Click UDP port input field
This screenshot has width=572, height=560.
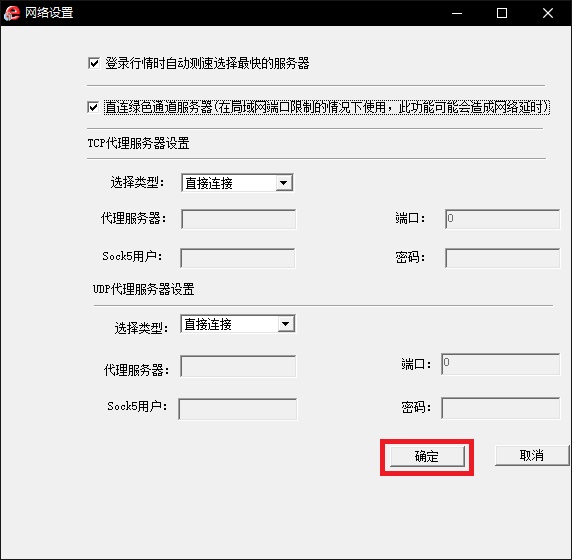pos(500,364)
